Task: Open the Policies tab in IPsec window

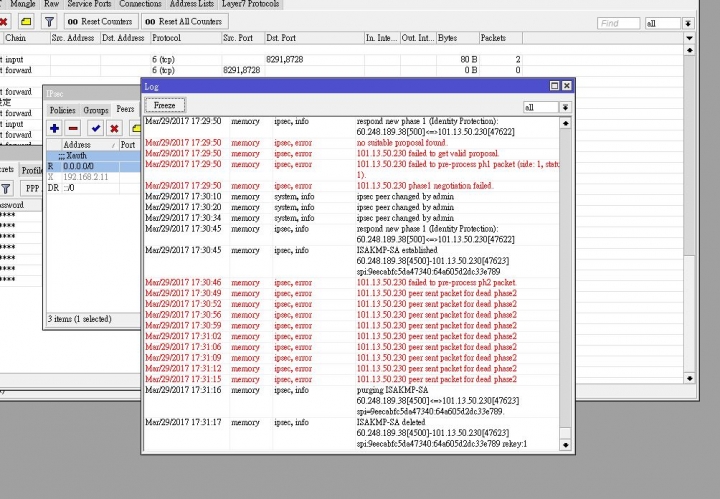Action: point(62,110)
